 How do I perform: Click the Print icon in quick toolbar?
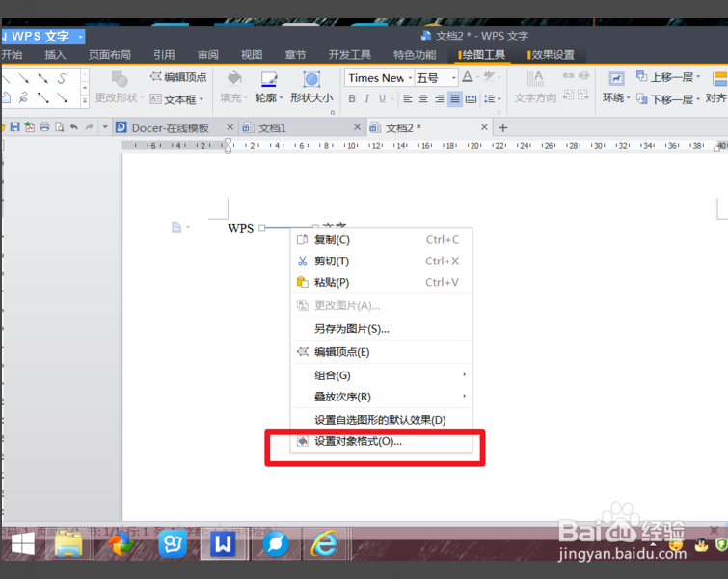coord(44,126)
